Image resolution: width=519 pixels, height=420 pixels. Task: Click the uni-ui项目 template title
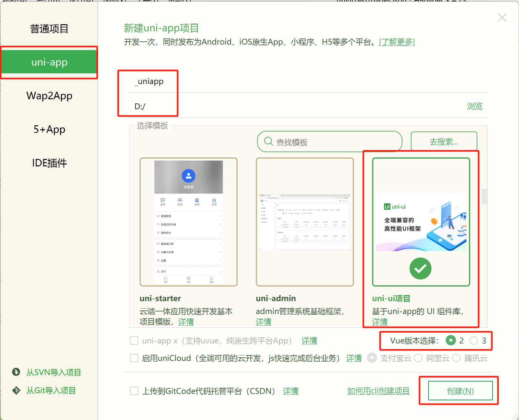(391, 298)
